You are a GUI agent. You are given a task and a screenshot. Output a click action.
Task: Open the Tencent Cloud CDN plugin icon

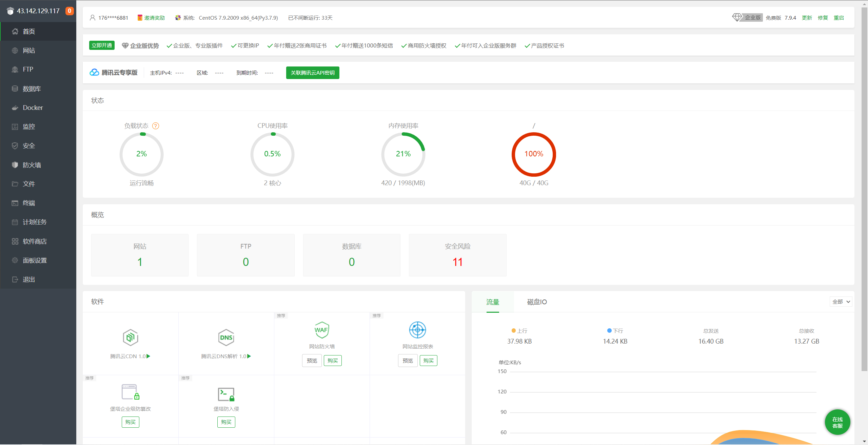click(131, 337)
